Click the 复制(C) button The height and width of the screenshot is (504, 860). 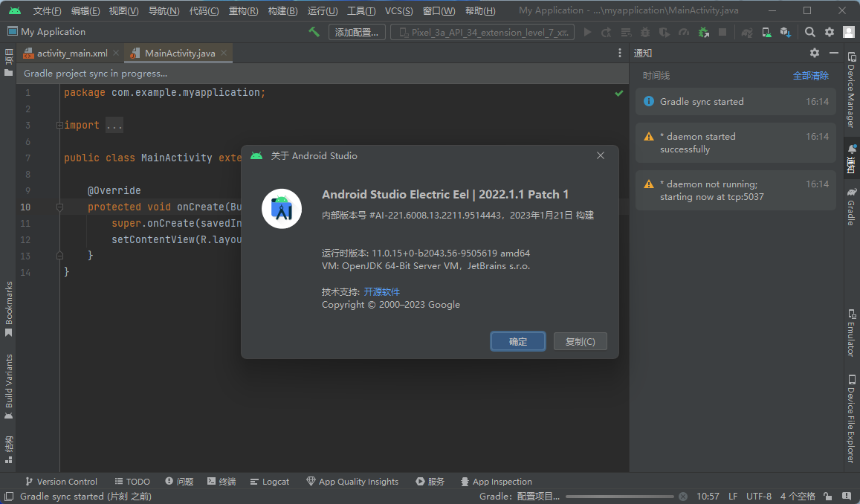(x=581, y=342)
